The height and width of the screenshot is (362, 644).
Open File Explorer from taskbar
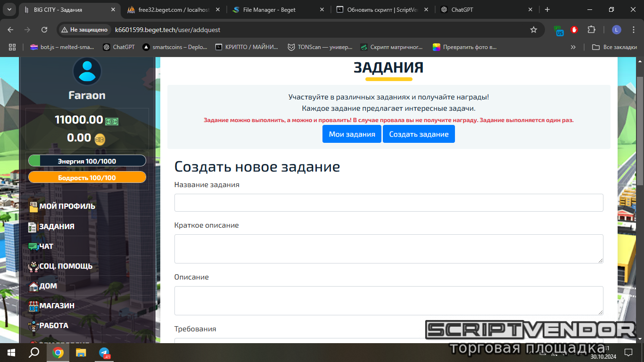pyautogui.click(x=81, y=353)
